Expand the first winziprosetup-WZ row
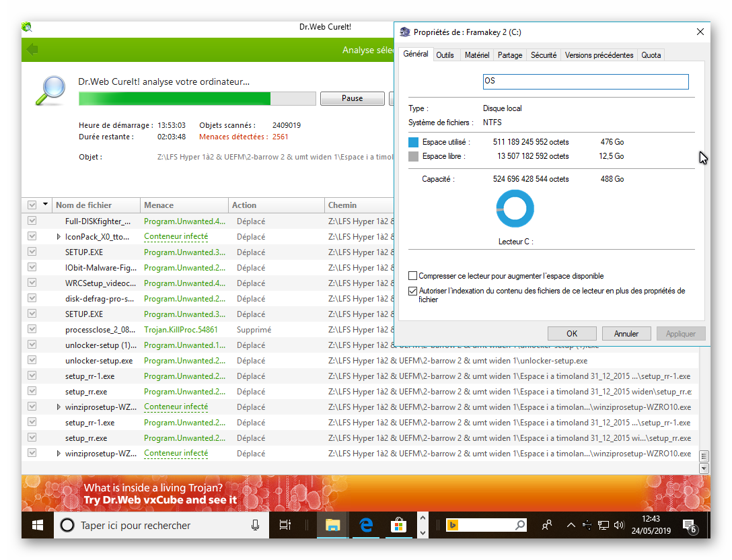732x560 pixels. coord(59,407)
